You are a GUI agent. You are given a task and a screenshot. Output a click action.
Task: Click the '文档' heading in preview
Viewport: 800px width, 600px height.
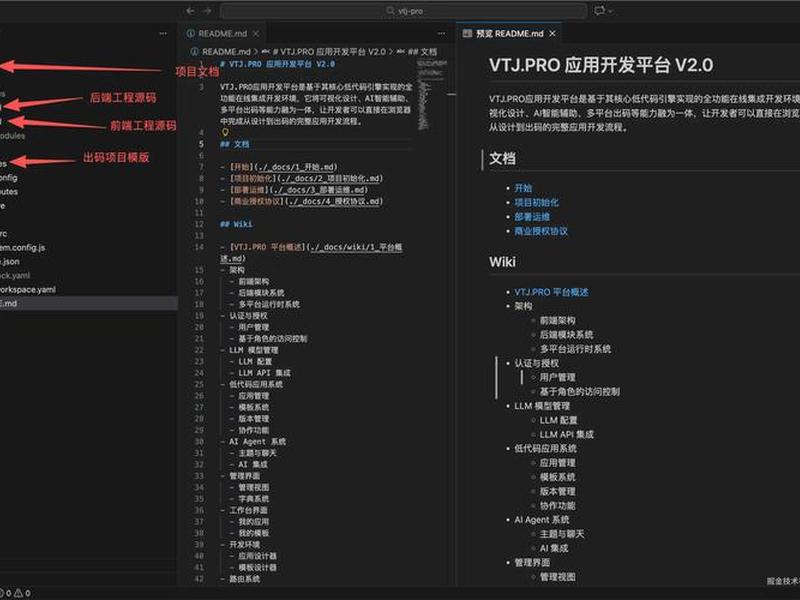(x=502, y=159)
